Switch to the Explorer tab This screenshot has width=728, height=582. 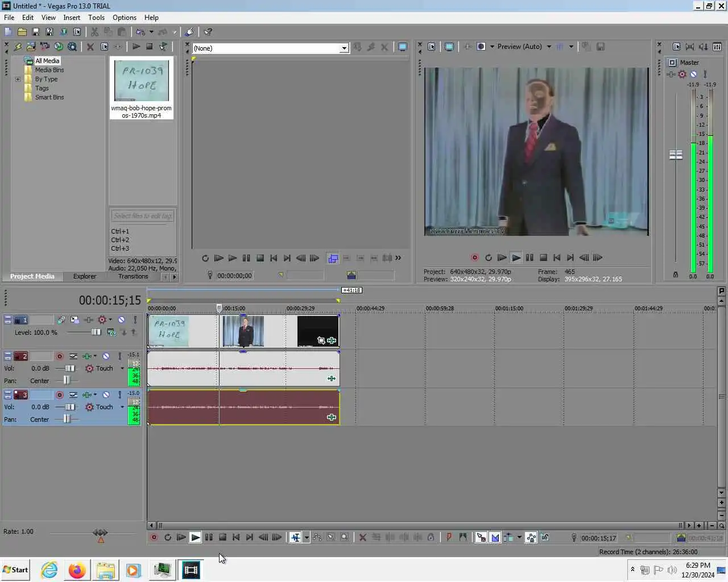(85, 276)
